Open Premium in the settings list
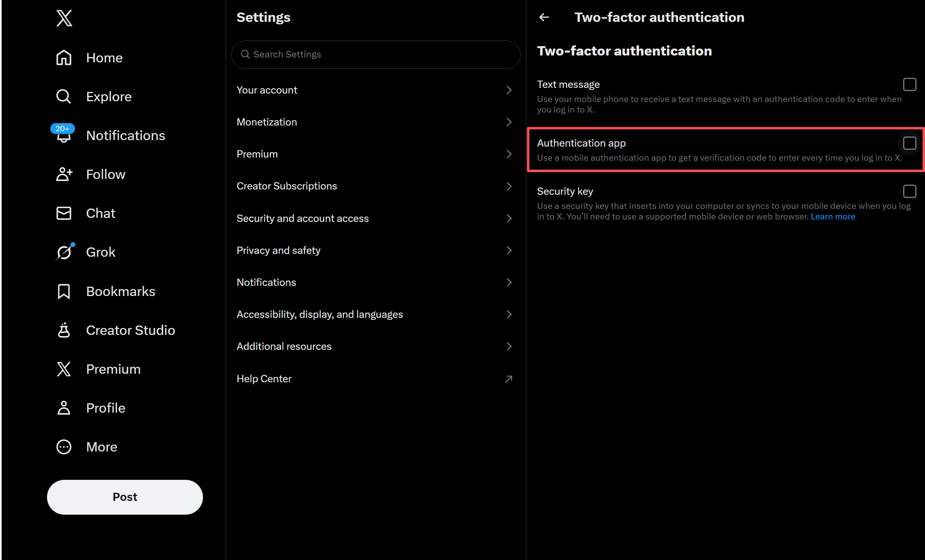925x560 pixels. coord(376,154)
